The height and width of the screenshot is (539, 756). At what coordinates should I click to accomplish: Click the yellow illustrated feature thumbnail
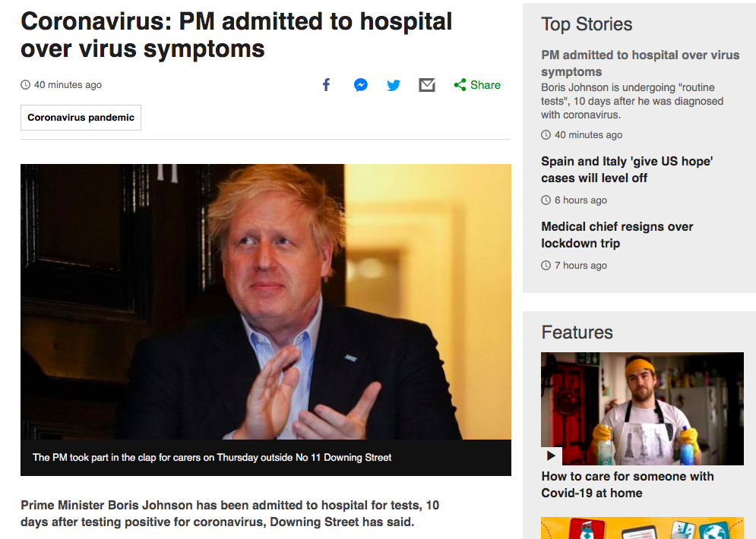(x=642, y=528)
